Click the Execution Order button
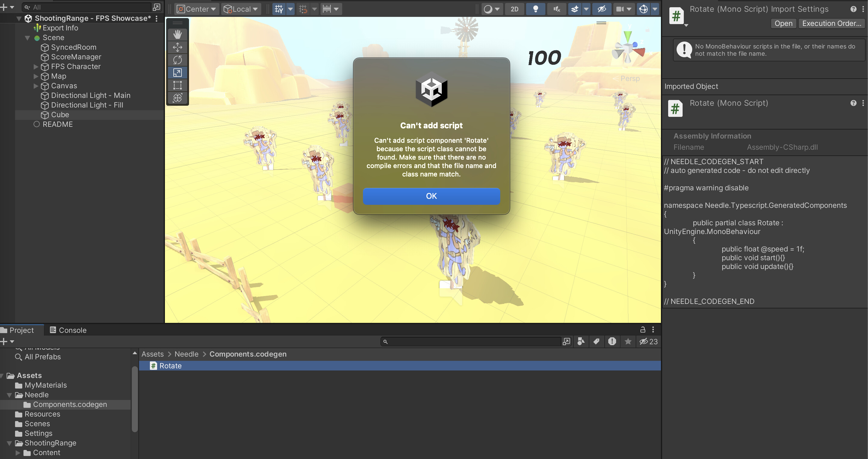This screenshot has width=868, height=459. [x=831, y=23]
